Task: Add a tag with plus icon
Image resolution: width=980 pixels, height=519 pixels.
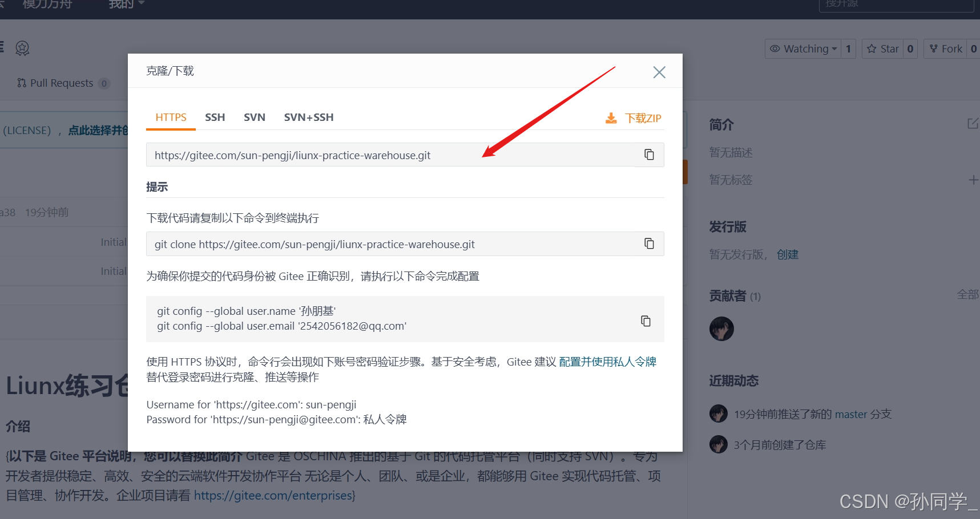Action: click(974, 180)
